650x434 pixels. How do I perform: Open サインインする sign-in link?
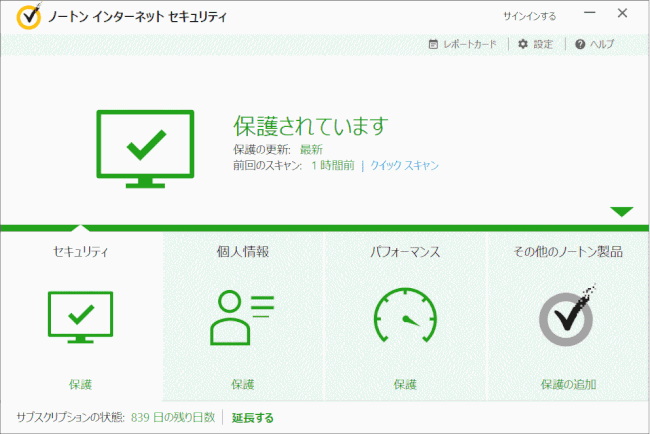tap(529, 16)
